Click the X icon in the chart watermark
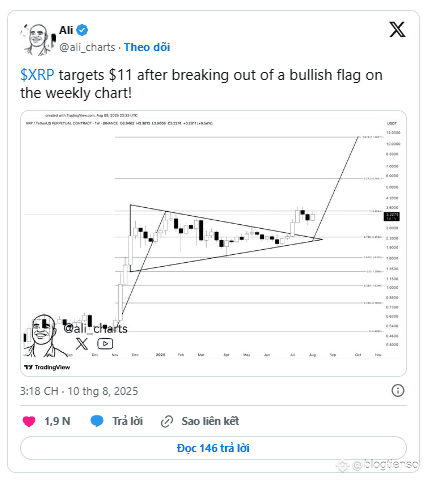The height and width of the screenshot is (482, 426). click(82, 343)
